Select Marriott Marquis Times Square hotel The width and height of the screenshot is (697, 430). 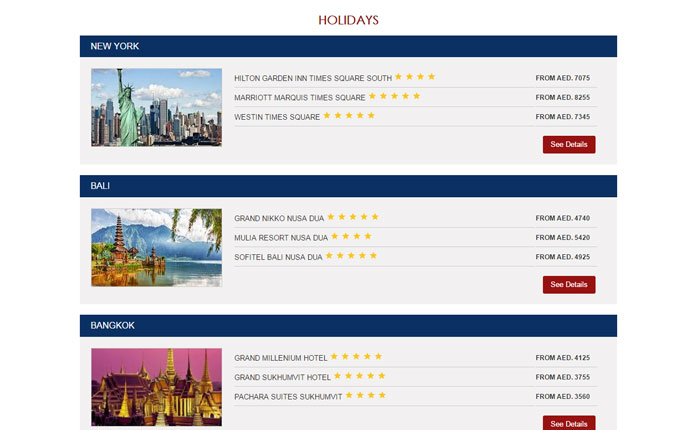300,97
